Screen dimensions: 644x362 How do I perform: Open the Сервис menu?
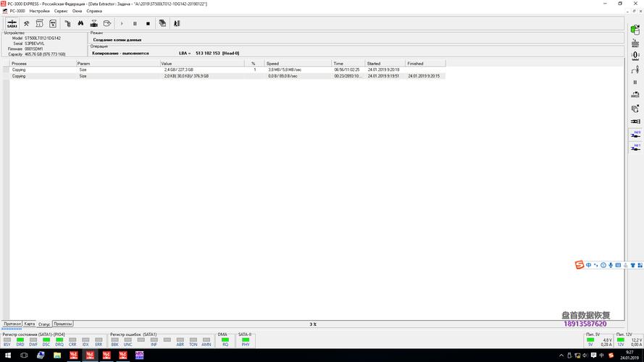(x=62, y=12)
